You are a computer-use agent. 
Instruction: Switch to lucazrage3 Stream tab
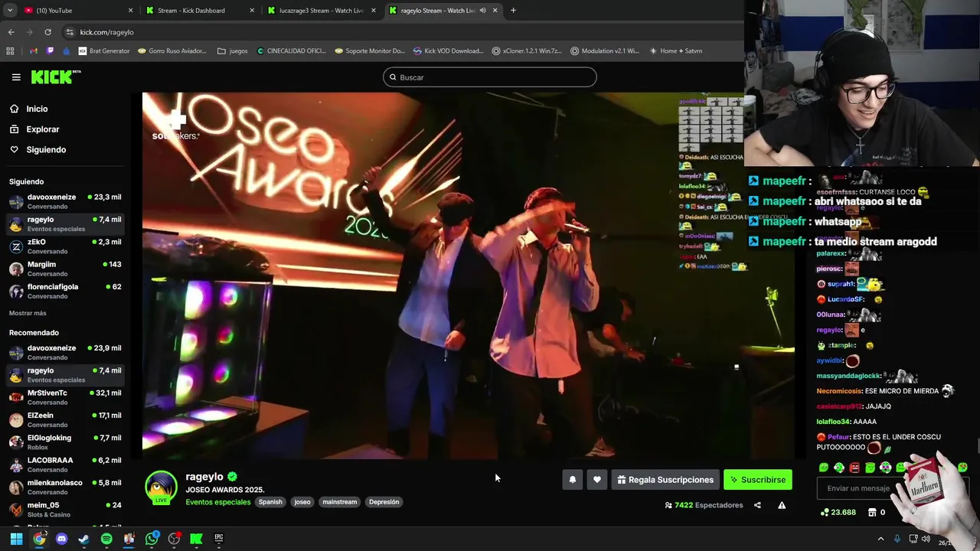click(x=322, y=11)
